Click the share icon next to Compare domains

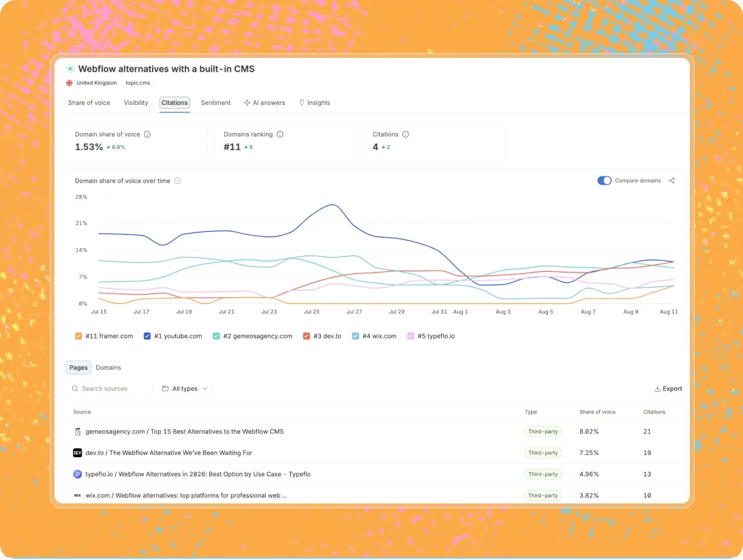tap(672, 181)
